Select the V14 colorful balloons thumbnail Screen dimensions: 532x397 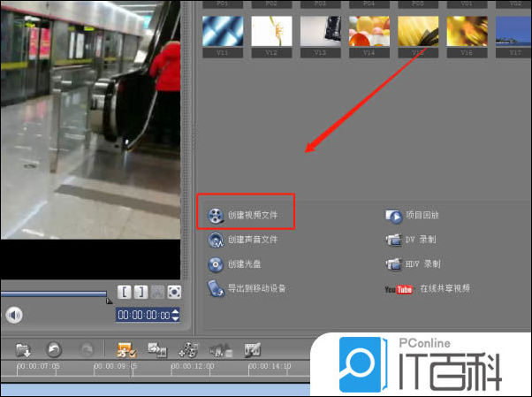[369, 31]
